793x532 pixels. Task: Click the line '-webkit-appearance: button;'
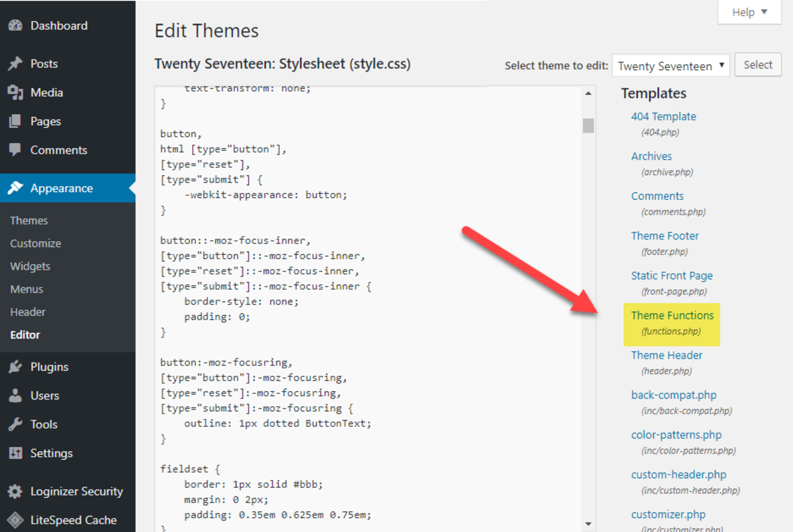tap(265, 195)
